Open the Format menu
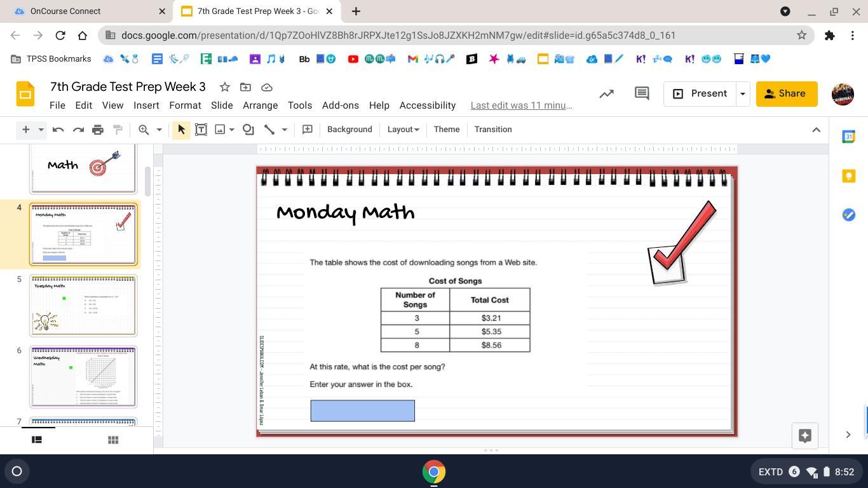This screenshot has width=868, height=488. (185, 105)
